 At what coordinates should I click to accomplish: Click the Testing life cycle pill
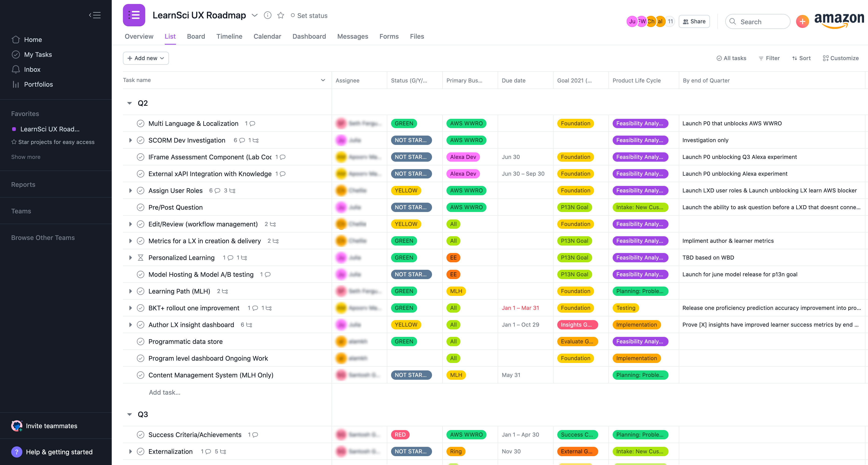point(625,308)
